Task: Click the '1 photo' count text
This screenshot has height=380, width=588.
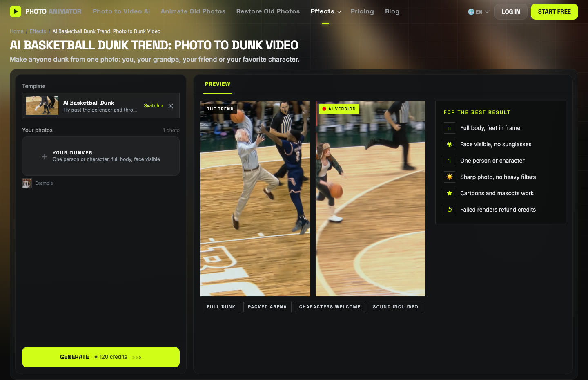Action: point(171,130)
